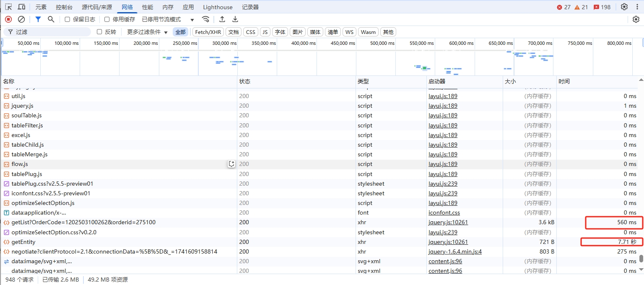Click the inspect element picker icon
This screenshot has height=285, width=644.
pos(8,7)
